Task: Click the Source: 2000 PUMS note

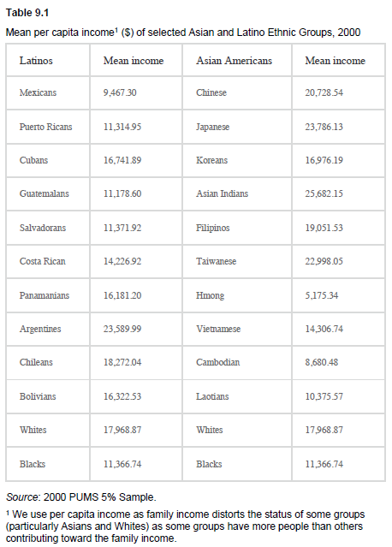Action: tap(81, 496)
